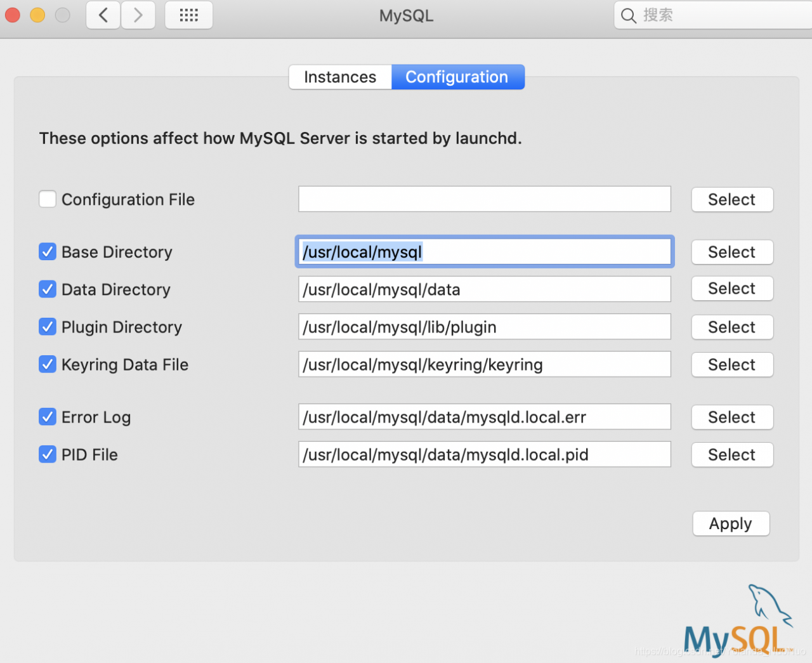Click the search magnifier icon
This screenshot has height=663, width=812.
point(628,15)
